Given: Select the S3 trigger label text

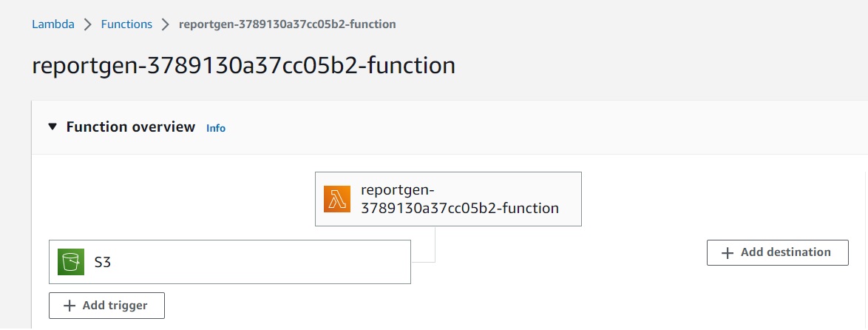Looking at the screenshot, I should [102, 262].
